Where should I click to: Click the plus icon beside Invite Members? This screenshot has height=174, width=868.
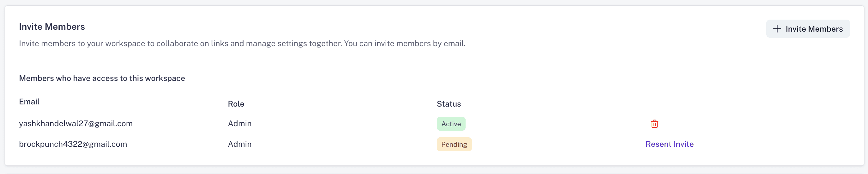[x=777, y=29]
